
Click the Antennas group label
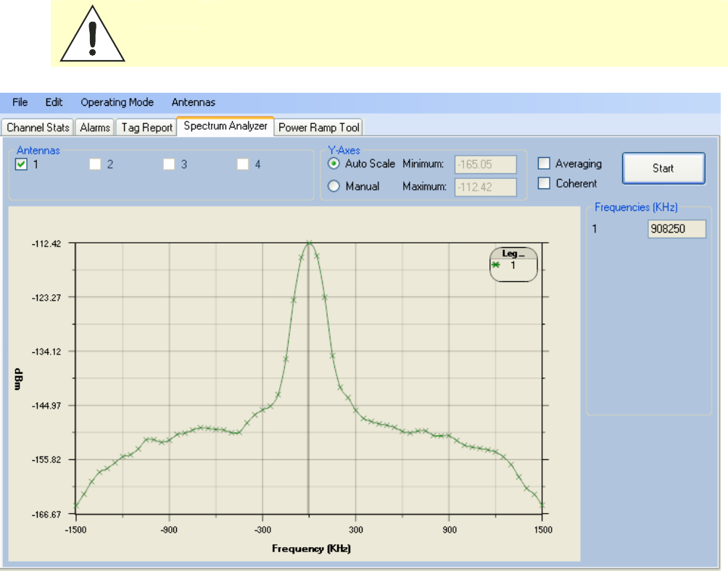38,150
